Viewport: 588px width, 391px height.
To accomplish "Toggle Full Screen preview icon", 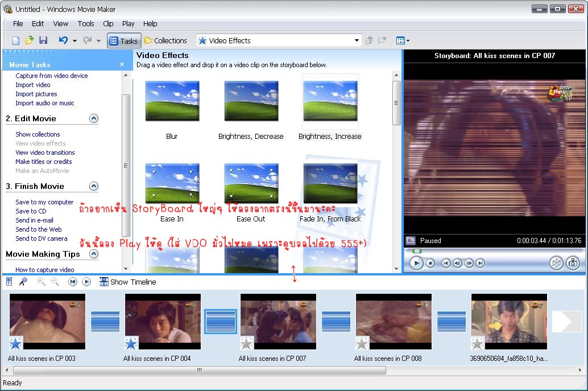I will point(411,241).
